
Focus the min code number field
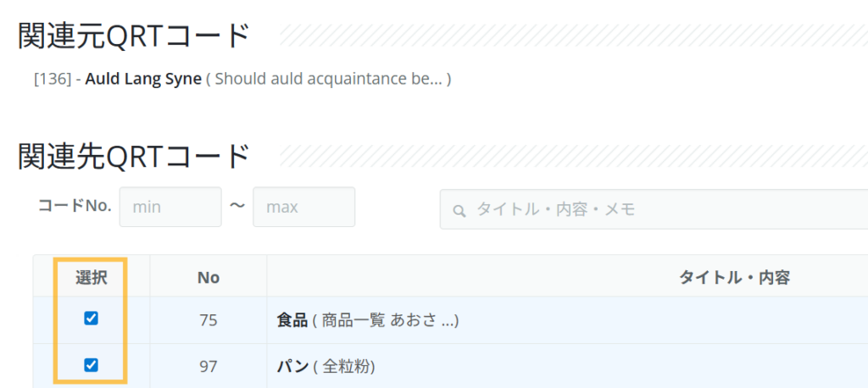tap(170, 207)
